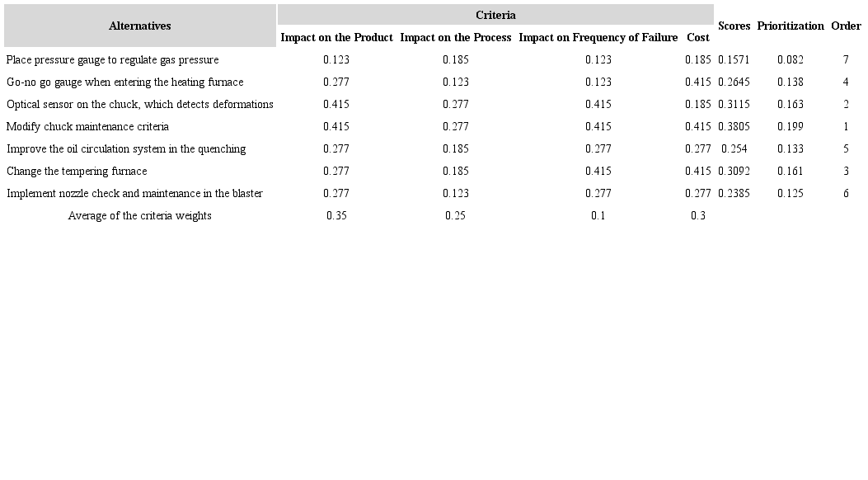This screenshot has height=480, width=868.
Task: Click the Order column header
Action: tap(846, 26)
